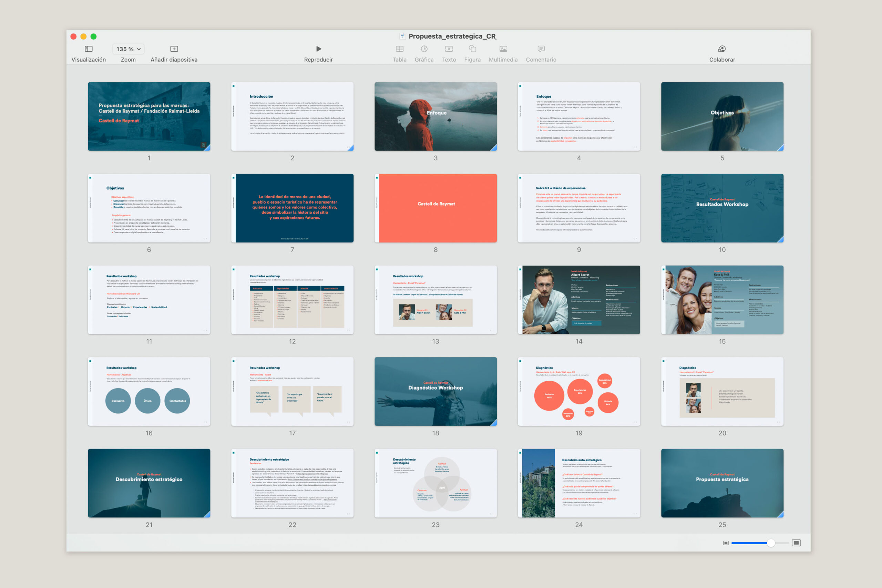Open the Colaborar sharing icon
This screenshot has height=588, width=882.
[722, 49]
